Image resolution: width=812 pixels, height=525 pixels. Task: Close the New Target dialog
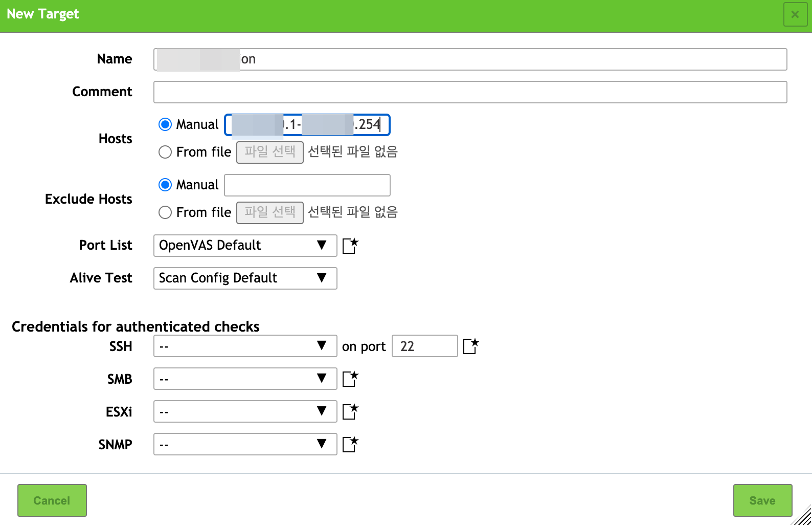(x=795, y=14)
